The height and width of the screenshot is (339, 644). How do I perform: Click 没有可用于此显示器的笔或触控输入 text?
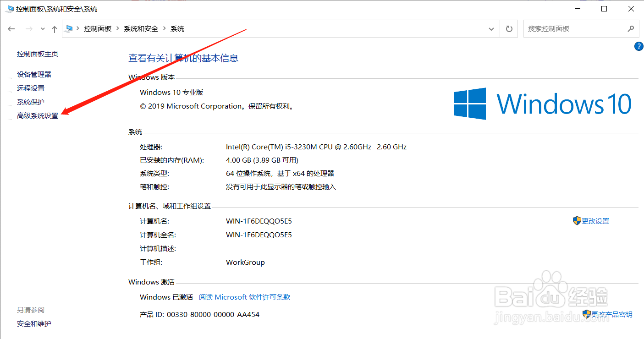click(281, 187)
